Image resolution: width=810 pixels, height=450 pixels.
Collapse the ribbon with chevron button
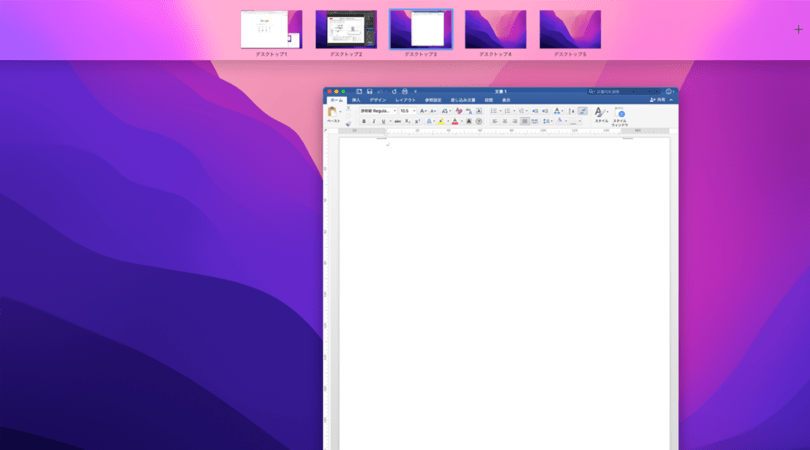[x=671, y=100]
